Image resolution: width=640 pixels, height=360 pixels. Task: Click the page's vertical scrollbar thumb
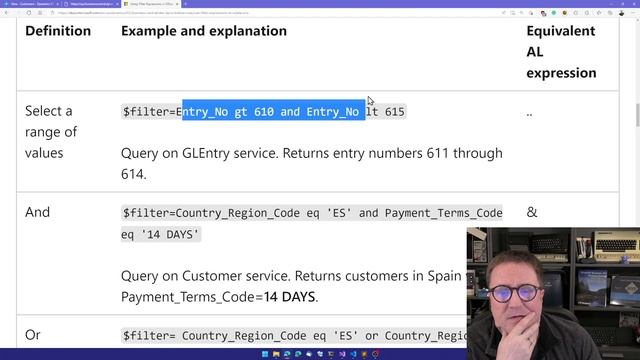[637, 116]
